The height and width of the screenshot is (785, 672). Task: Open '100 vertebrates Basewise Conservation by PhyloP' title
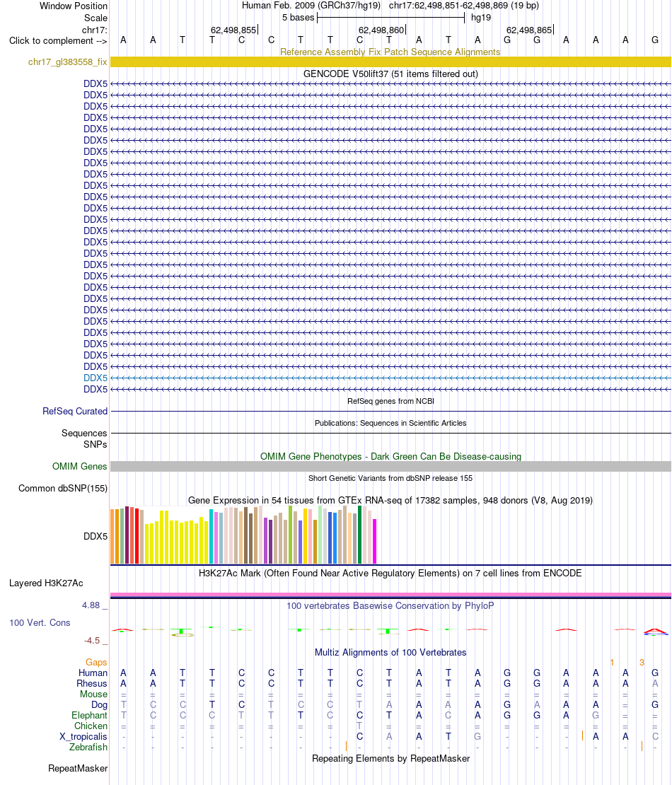tap(390, 606)
